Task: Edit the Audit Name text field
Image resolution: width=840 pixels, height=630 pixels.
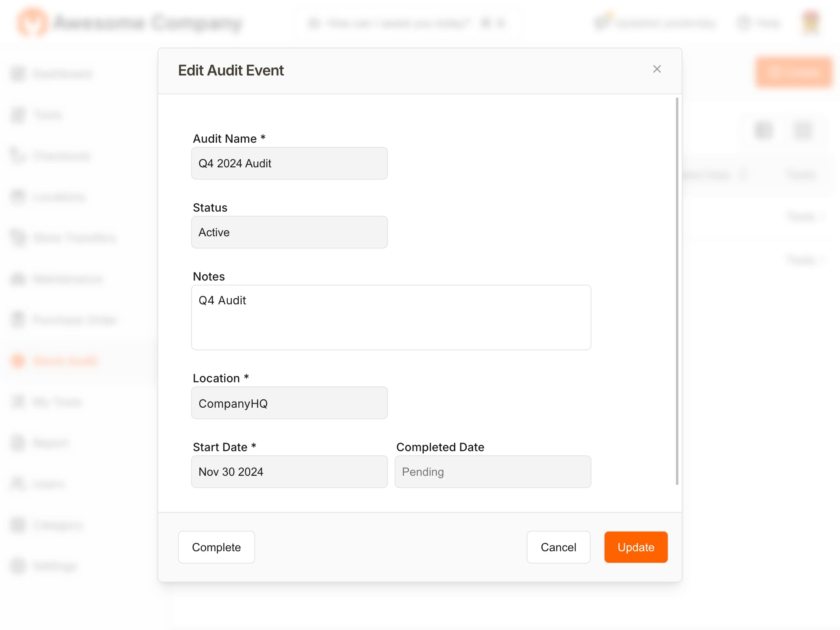Action: [290, 164]
